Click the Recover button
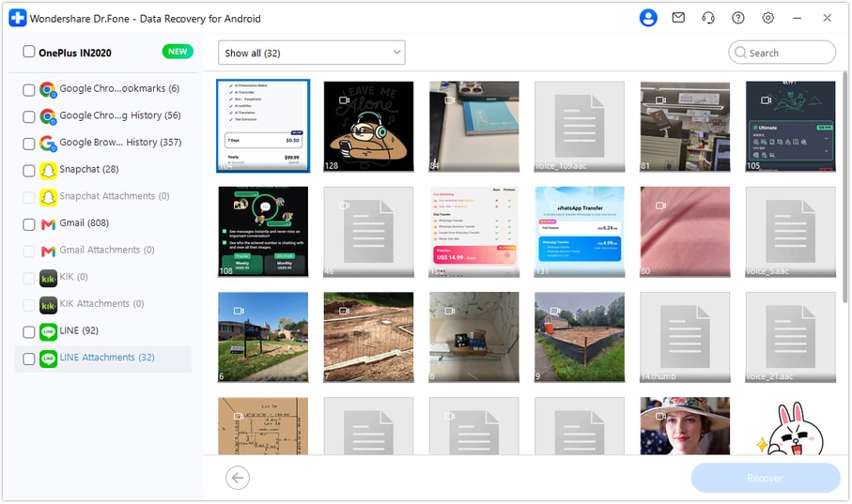Screen dimensions: 852x504 [x=765, y=478]
